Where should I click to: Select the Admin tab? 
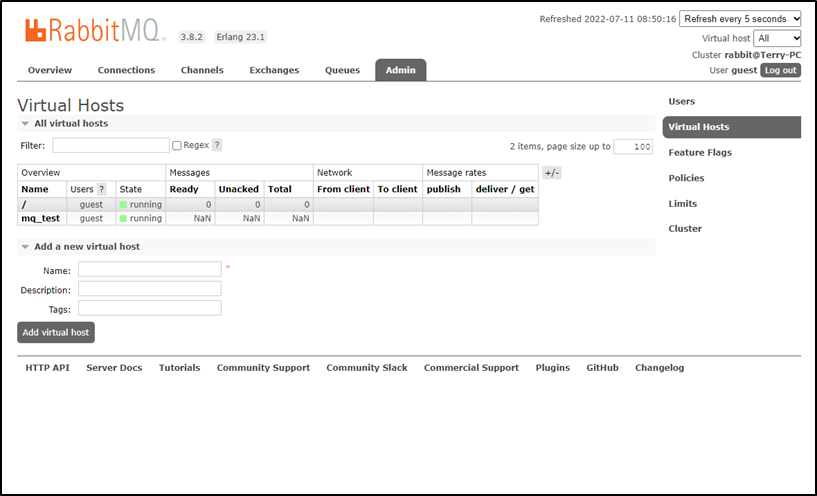pos(401,70)
